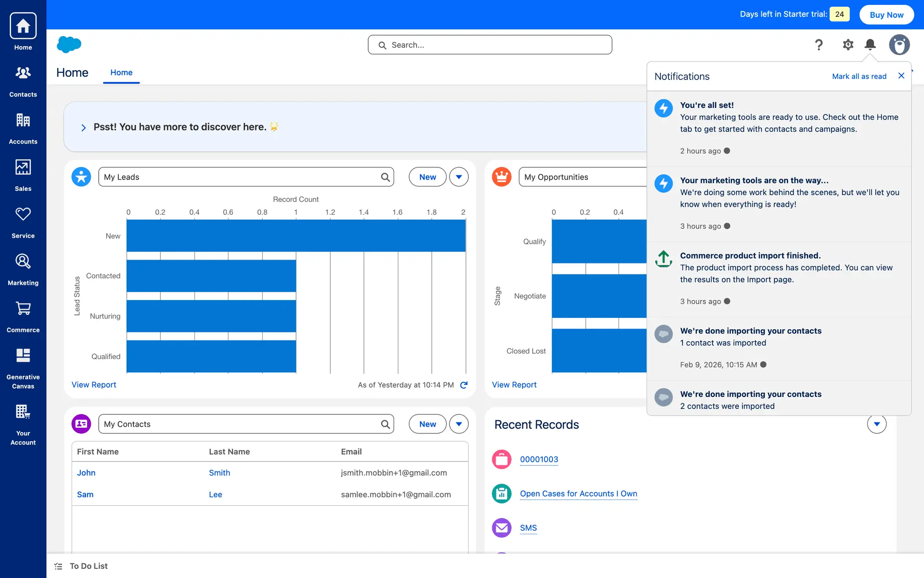Open the user avatar profile menu
This screenshot has height=578, width=924.
point(899,45)
